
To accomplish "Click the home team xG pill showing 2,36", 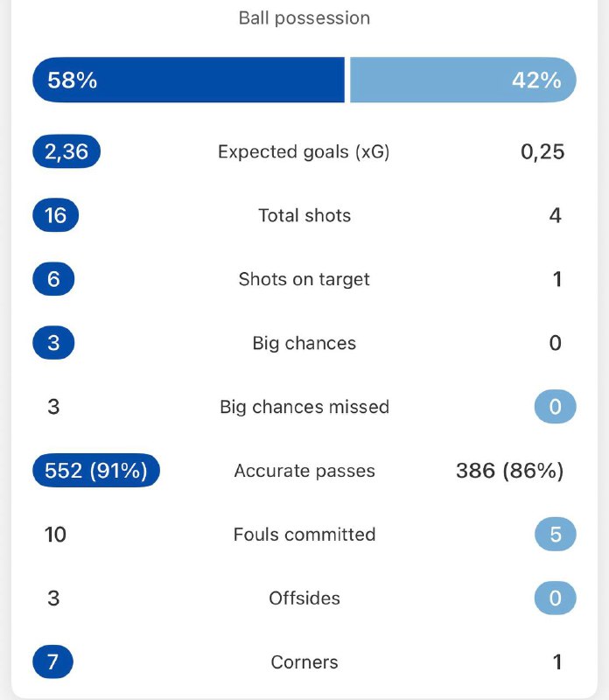I will (66, 150).
